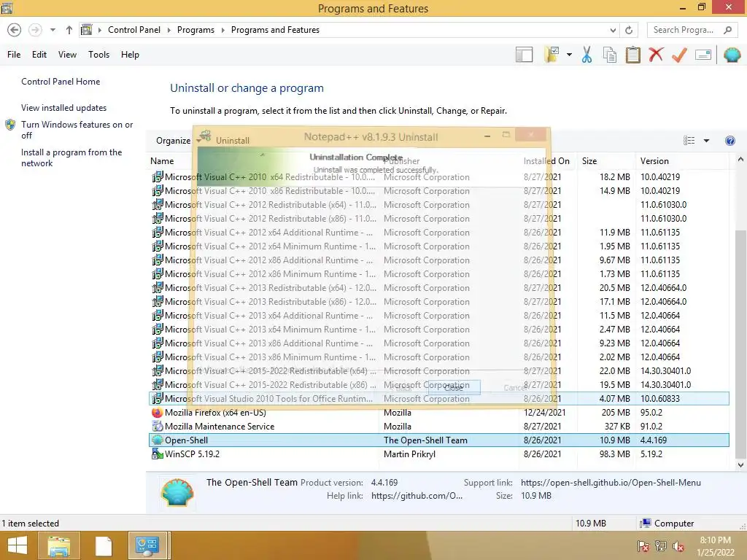
Task: Open the Help menu
Action: pos(130,55)
